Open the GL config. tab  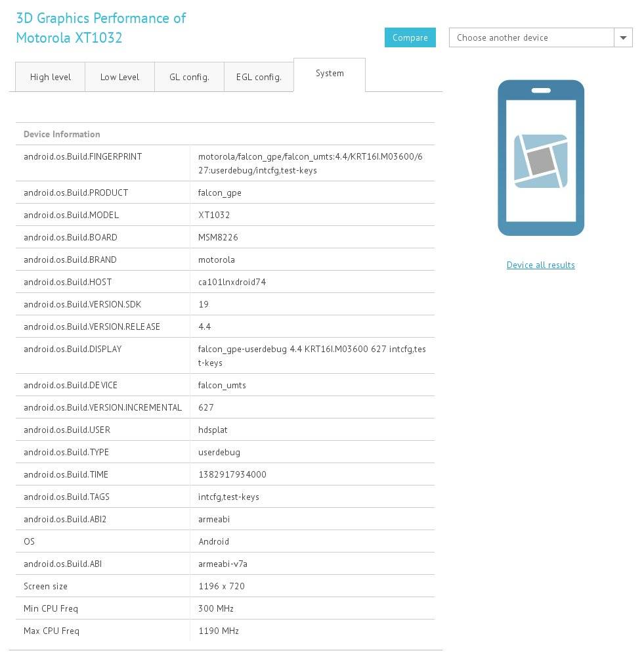[x=190, y=77]
